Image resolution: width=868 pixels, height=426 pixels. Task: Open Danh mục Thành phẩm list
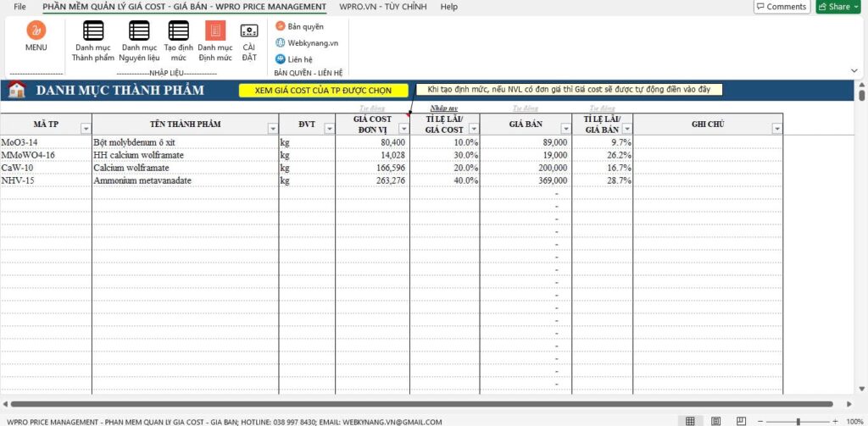click(92, 31)
